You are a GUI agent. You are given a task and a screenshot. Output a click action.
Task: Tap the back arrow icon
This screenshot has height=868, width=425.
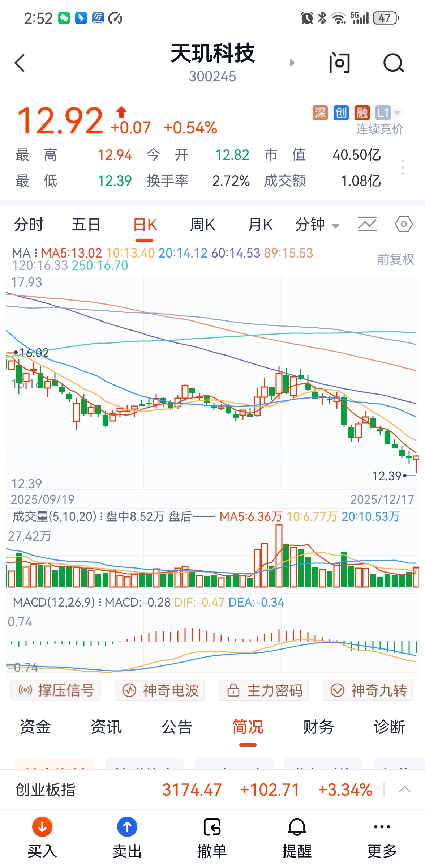coord(20,63)
